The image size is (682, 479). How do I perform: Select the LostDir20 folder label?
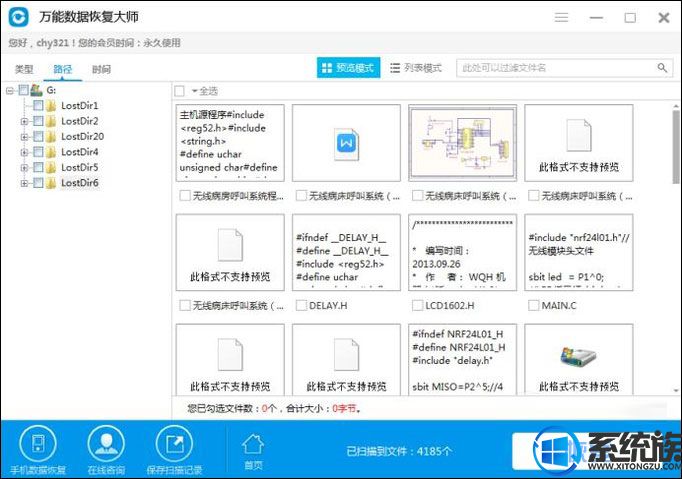point(83,137)
